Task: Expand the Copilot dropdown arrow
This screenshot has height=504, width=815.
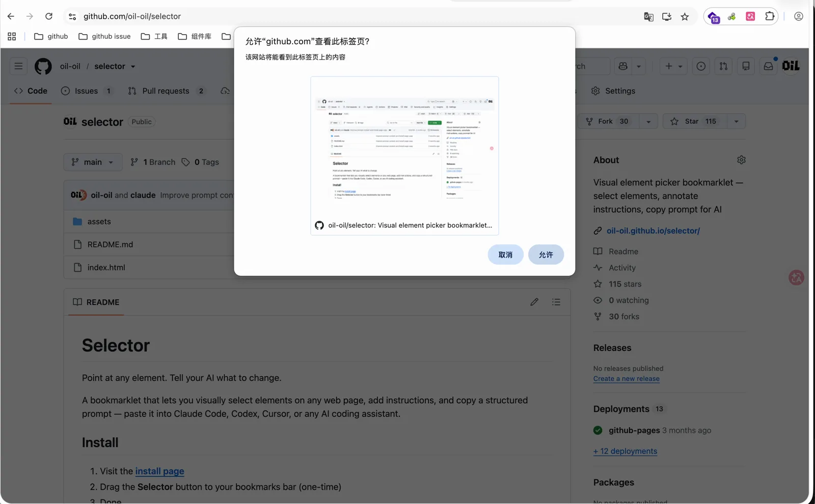Action: pyautogui.click(x=639, y=66)
